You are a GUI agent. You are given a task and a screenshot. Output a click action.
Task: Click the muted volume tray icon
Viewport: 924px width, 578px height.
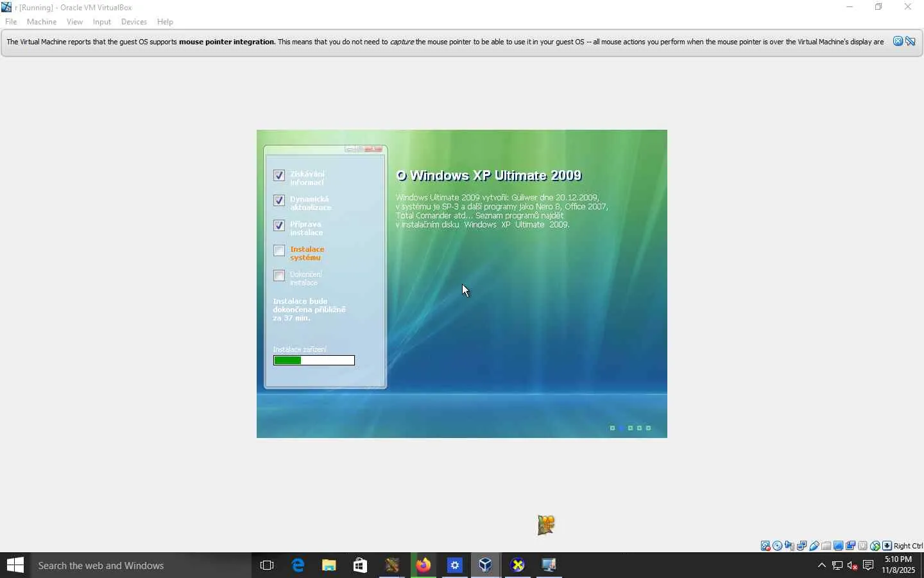click(853, 565)
